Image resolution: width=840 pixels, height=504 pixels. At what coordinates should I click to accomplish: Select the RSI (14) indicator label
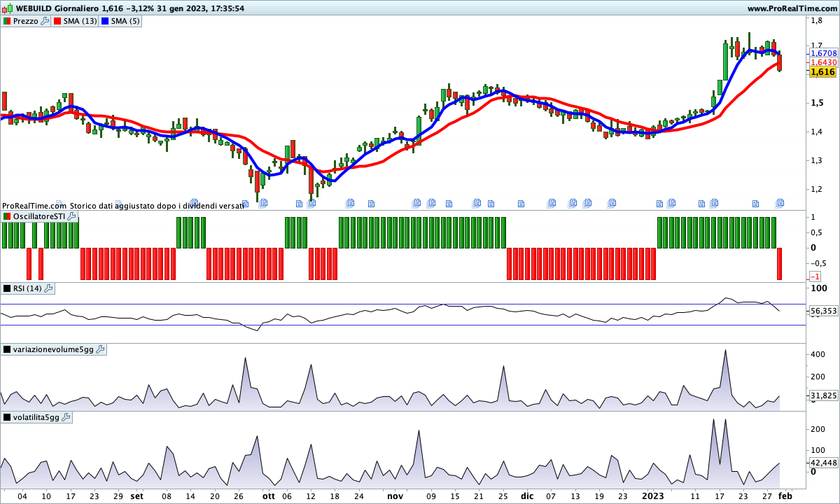[28, 288]
